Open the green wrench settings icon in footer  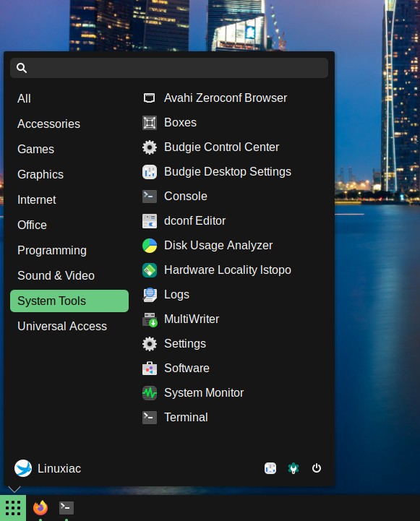point(293,468)
